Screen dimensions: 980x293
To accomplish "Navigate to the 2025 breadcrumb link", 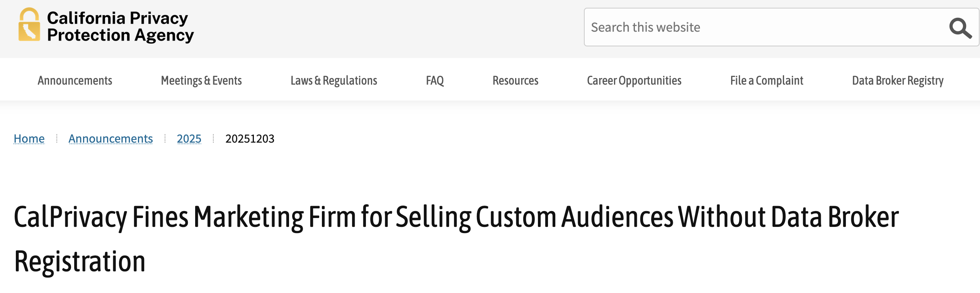I will point(189,138).
